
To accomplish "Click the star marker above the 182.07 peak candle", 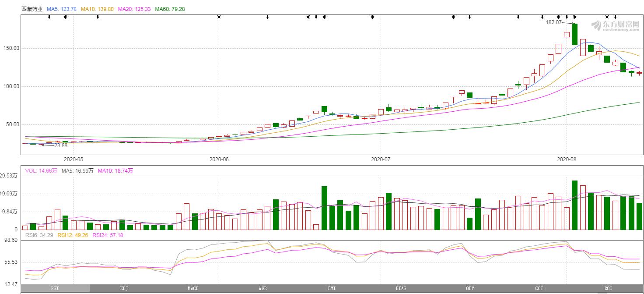I will click(x=574, y=17).
